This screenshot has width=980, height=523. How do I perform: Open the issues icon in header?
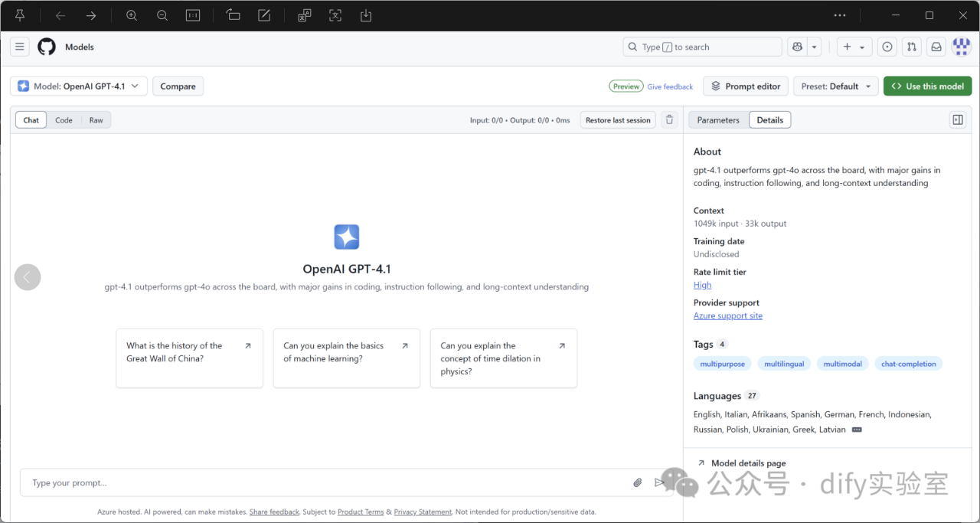point(887,47)
